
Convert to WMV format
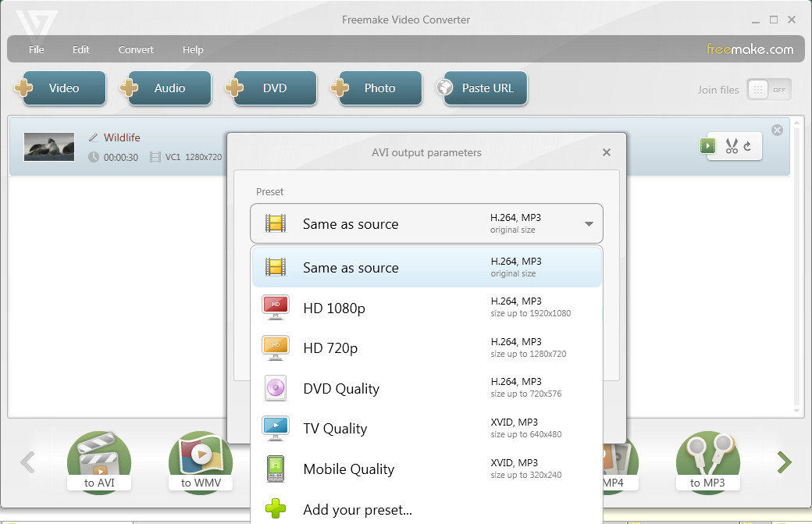click(201, 462)
